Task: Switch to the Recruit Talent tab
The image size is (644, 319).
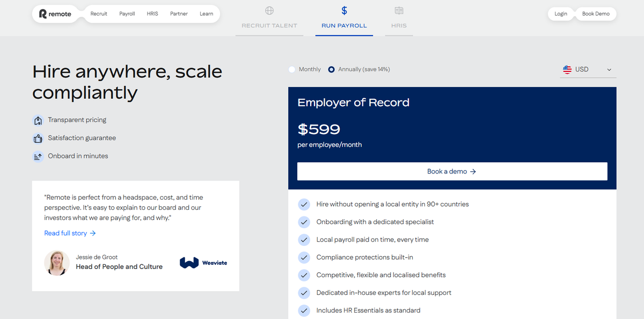Action: (x=269, y=25)
